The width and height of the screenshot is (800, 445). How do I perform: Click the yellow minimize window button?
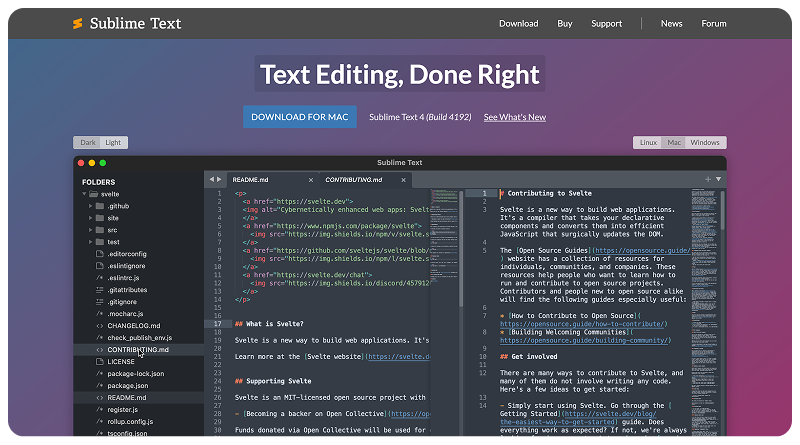tap(92, 163)
